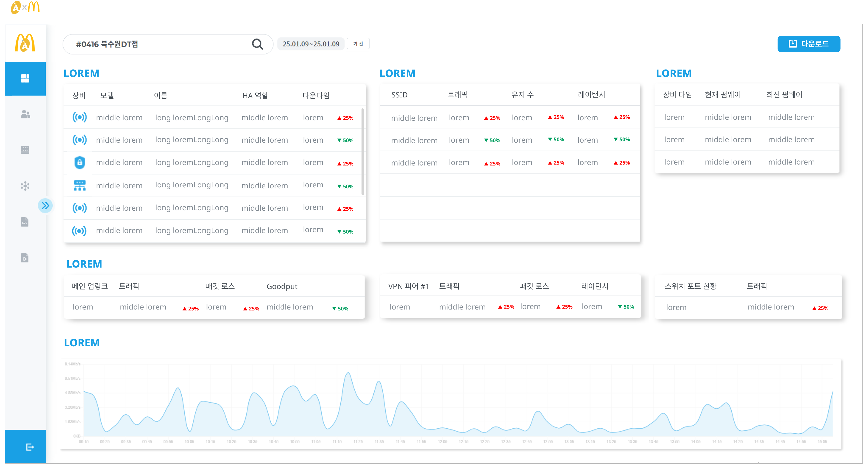Click the switch device icon row

tap(79, 185)
